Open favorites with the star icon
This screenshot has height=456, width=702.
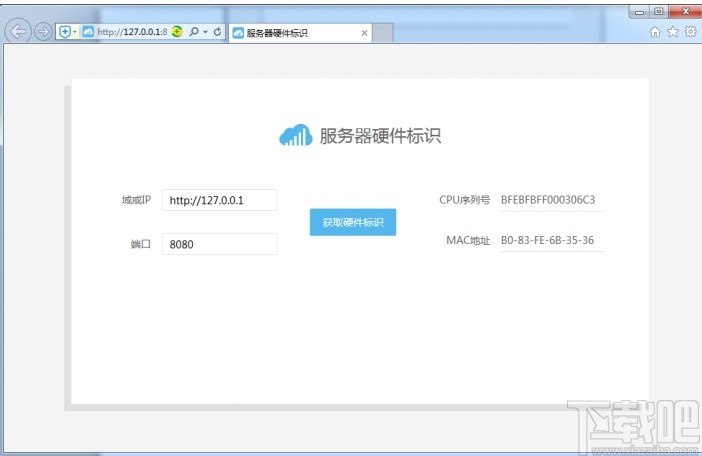coord(673,32)
